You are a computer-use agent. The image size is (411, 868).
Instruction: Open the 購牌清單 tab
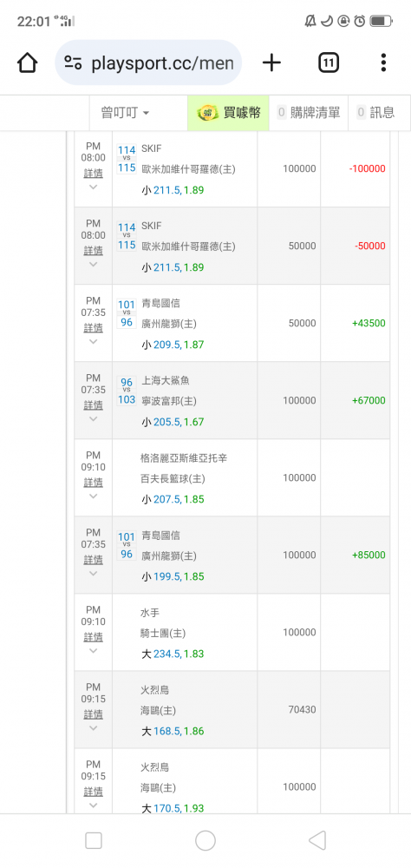coord(309,113)
